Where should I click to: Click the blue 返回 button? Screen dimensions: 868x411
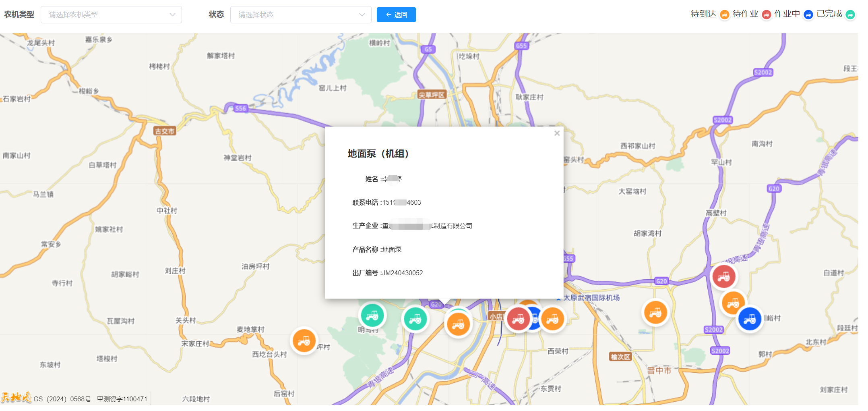point(396,15)
